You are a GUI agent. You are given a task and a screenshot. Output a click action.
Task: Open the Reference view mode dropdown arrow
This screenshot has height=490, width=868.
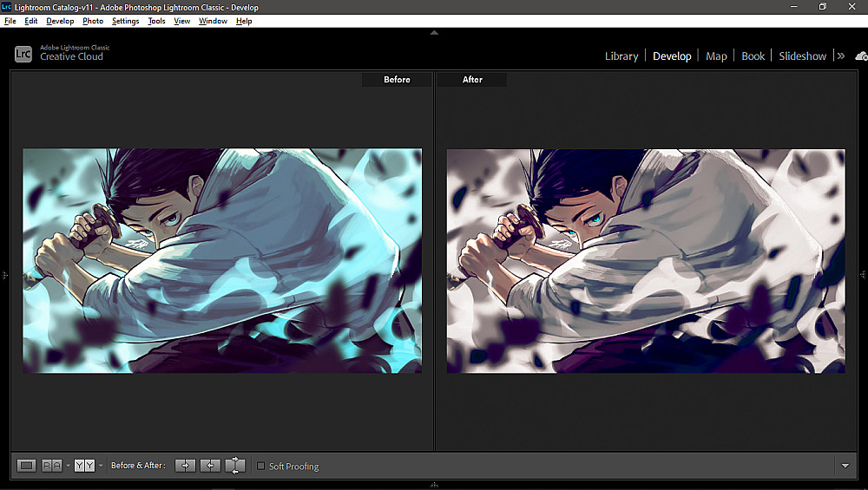coord(68,466)
